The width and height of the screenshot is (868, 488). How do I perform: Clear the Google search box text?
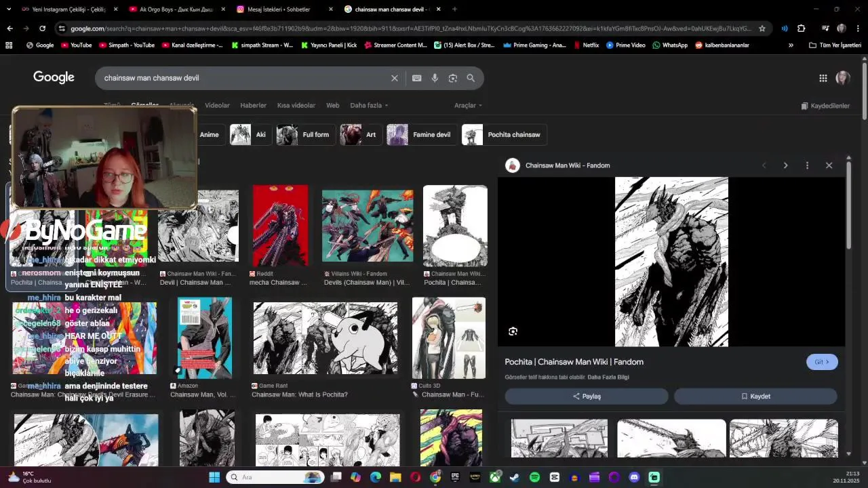(x=394, y=78)
